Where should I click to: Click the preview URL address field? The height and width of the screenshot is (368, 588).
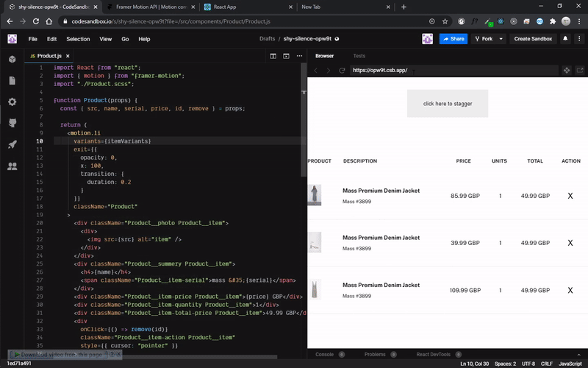pos(453,70)
